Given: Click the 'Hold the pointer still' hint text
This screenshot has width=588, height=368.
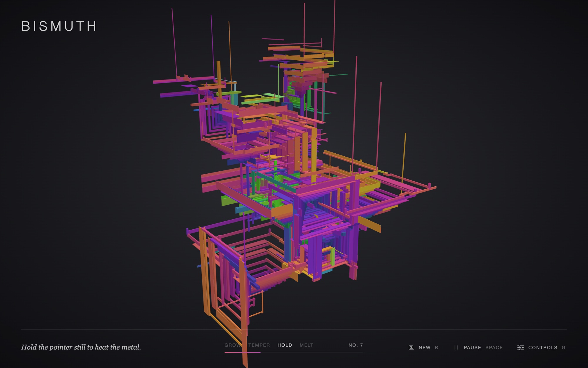Looking at the screenshot, I should pyautogui.click(x=81, y=347).
